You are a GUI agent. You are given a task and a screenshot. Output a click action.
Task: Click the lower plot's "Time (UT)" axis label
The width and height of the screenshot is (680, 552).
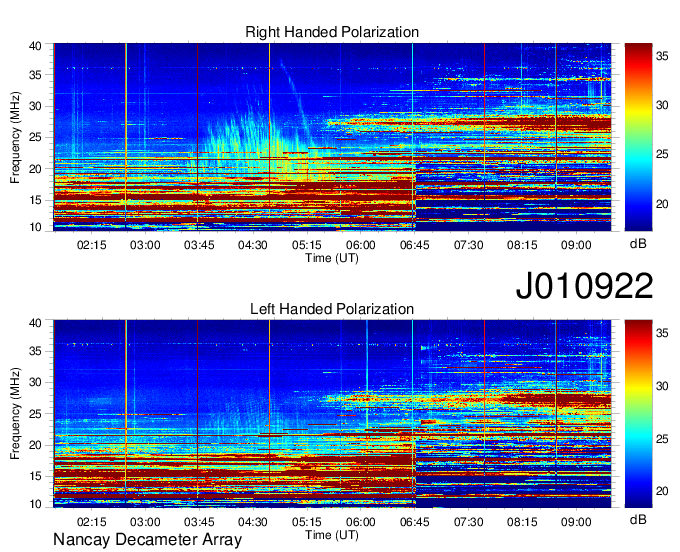click(332, 535)
